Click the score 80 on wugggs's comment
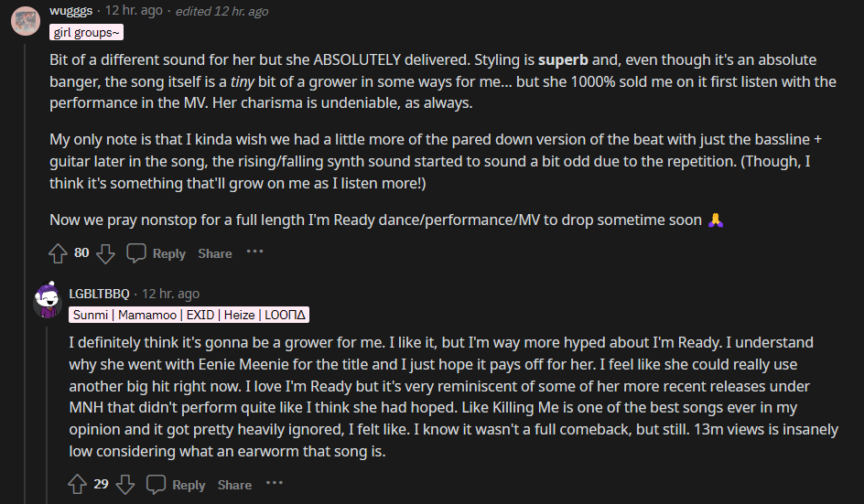This screenshot has width=864, height=504. point(81,253)
